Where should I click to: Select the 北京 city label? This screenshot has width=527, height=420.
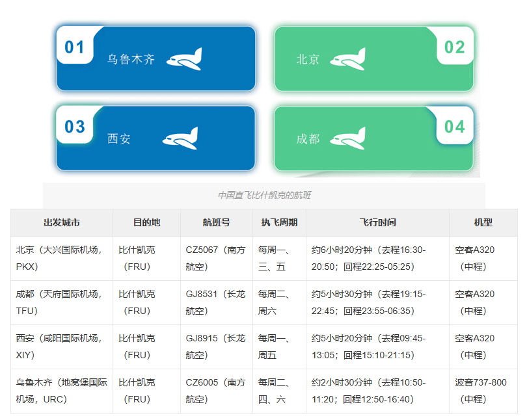click(x=308, y=60)
